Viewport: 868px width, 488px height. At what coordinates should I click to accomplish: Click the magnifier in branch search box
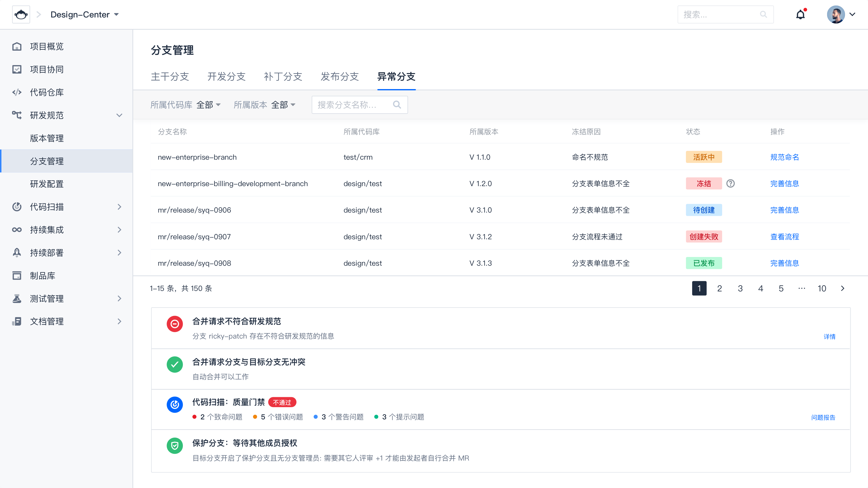[397, 105]
